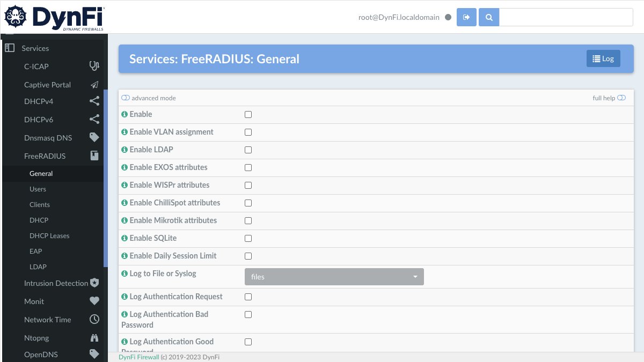
Task: Check the Enable LDAP checkbox
Action: coord(248,150)
